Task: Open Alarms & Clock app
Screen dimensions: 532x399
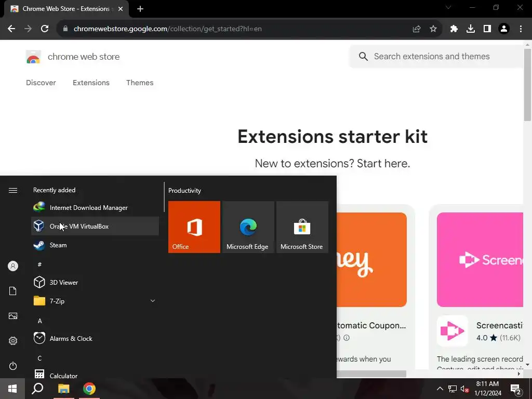Action: point(95,338)
